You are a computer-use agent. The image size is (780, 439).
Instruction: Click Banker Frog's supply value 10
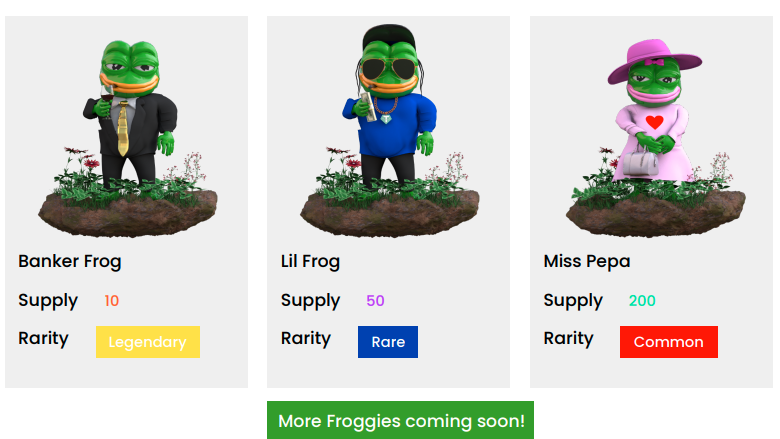click(111, 301)
